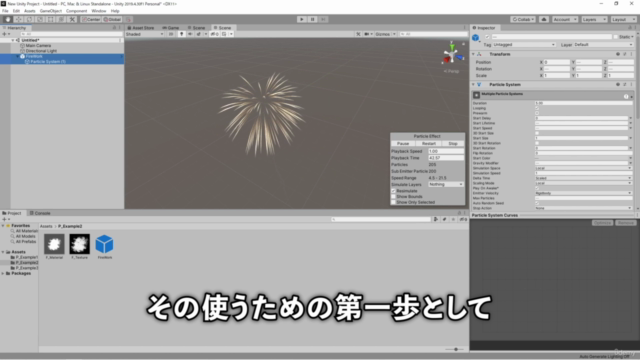Toggle hidden objects visibility count icon
This screenshot has width=640, height=360.
pos(214,34)
